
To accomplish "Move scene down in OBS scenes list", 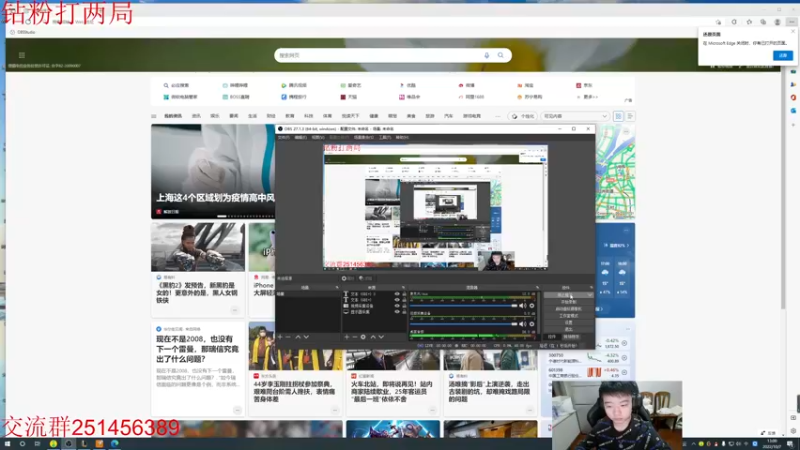I will tap(306, 337).
